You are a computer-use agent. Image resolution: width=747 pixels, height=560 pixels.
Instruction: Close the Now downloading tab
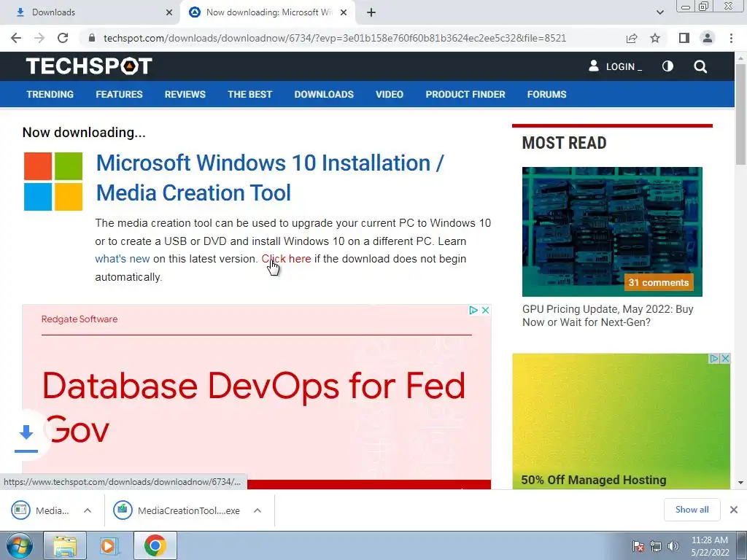pyautogui.click(x=344, y=12)
